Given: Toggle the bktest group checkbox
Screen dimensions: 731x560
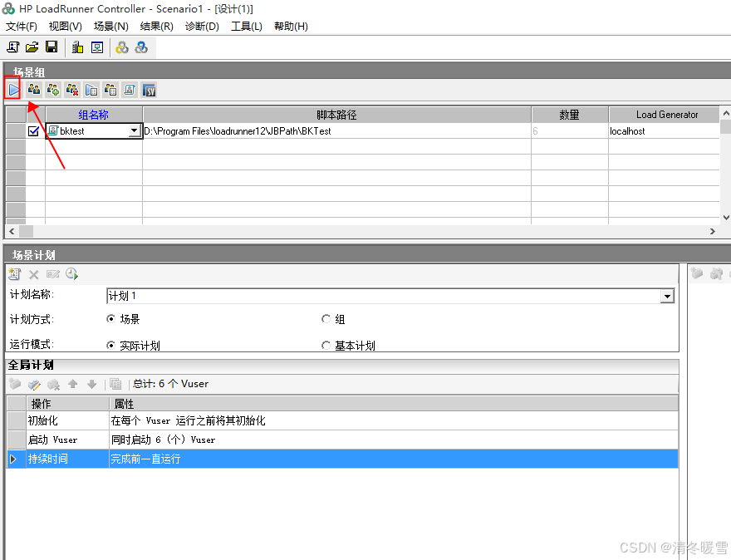Looking at the screenshot, I should coord(33,131).
